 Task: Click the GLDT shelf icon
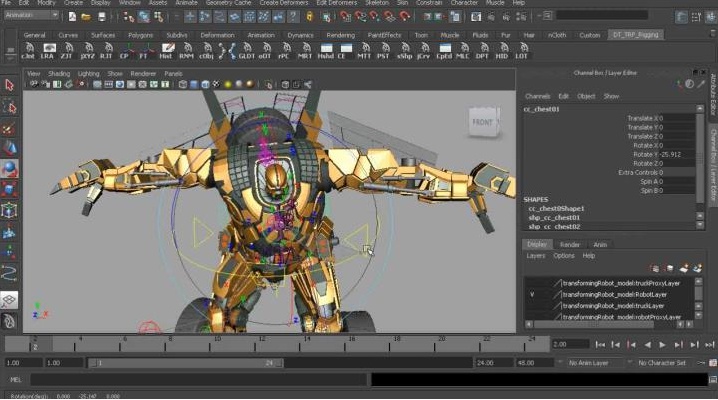(x=246, y=51)
